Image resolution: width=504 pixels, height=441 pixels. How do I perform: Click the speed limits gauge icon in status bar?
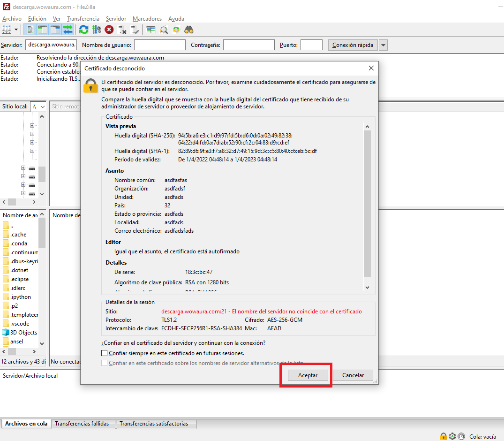[x=461, y=436]
